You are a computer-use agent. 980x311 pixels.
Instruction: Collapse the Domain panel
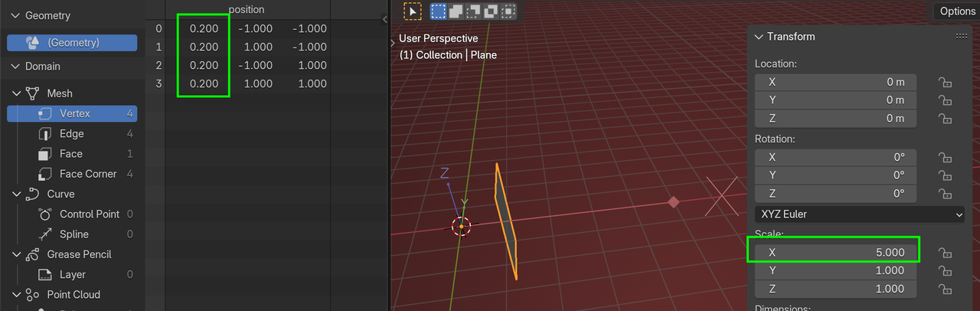coord(15,67)
